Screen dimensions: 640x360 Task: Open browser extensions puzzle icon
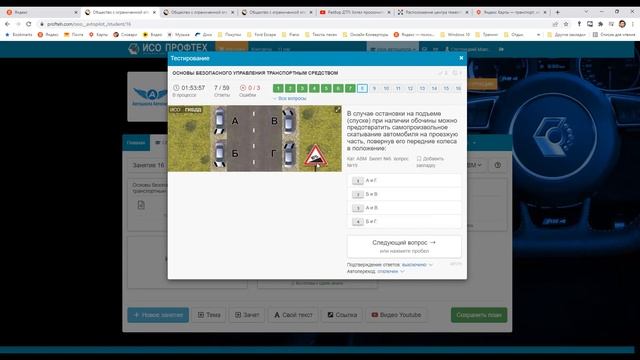(x=600, y=24)
